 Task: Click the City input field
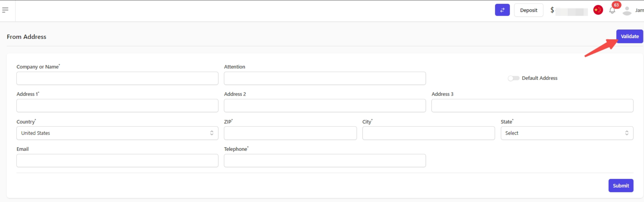point(429,133)
